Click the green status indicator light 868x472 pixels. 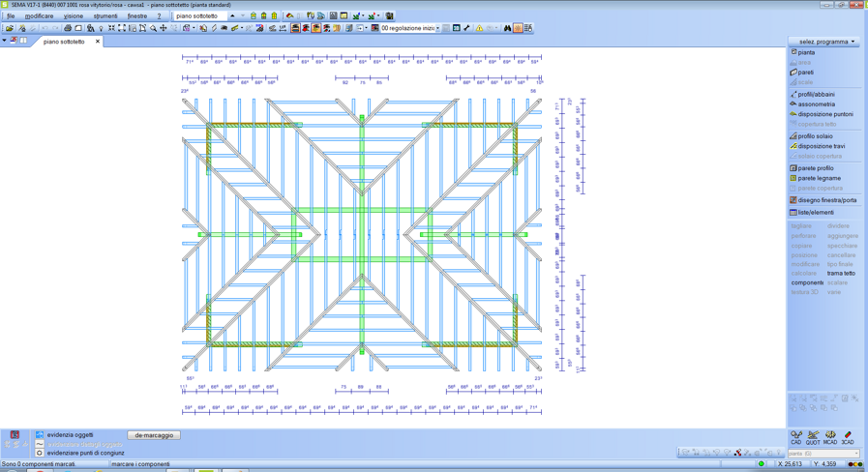coord(762,464)
